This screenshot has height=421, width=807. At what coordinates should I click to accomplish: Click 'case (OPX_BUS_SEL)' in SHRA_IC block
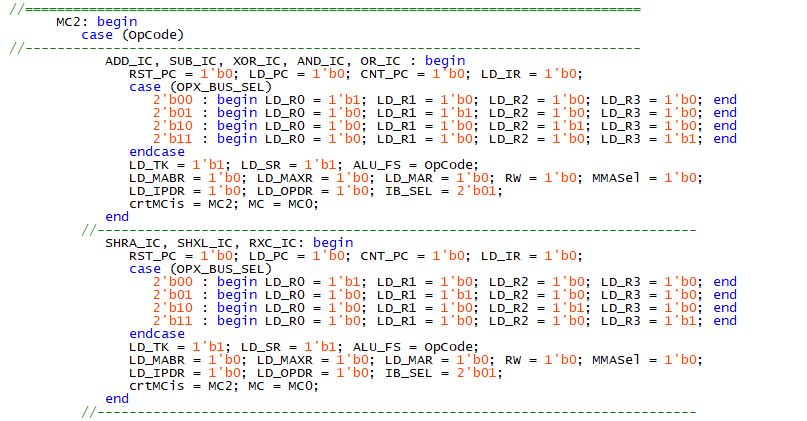pos(200,269)
